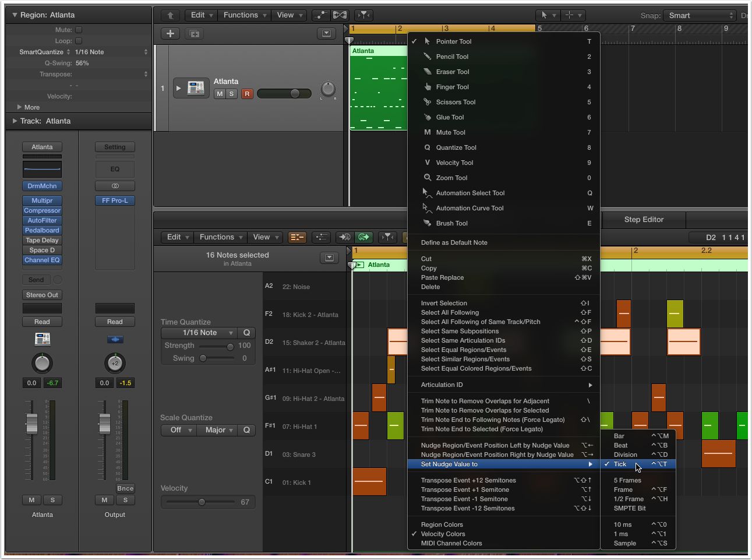Click the flex toolbar icon in tracks area
This screenshot has width=752, height=560.
pos(340,15)
